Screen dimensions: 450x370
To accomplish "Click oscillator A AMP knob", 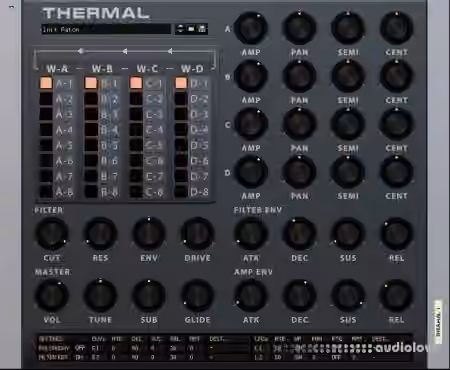I will [251, 28].
